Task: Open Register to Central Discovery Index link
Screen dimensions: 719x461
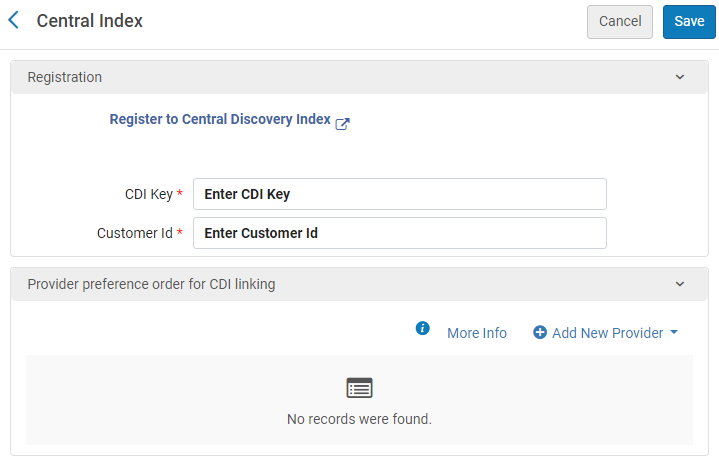Action: tap(220, 119)
